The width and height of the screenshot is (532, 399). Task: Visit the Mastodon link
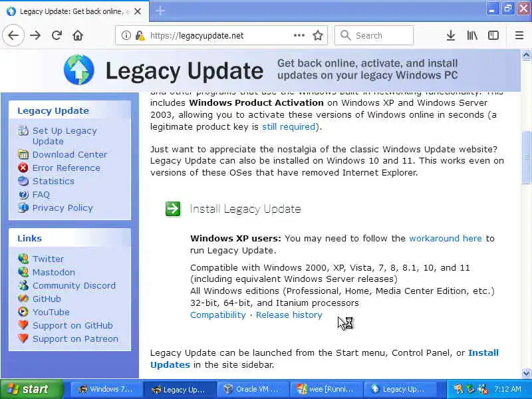[x=54, y=272]
